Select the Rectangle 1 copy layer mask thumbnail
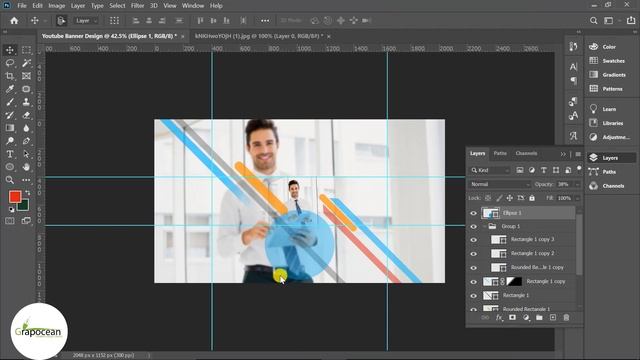 point(514,282)
